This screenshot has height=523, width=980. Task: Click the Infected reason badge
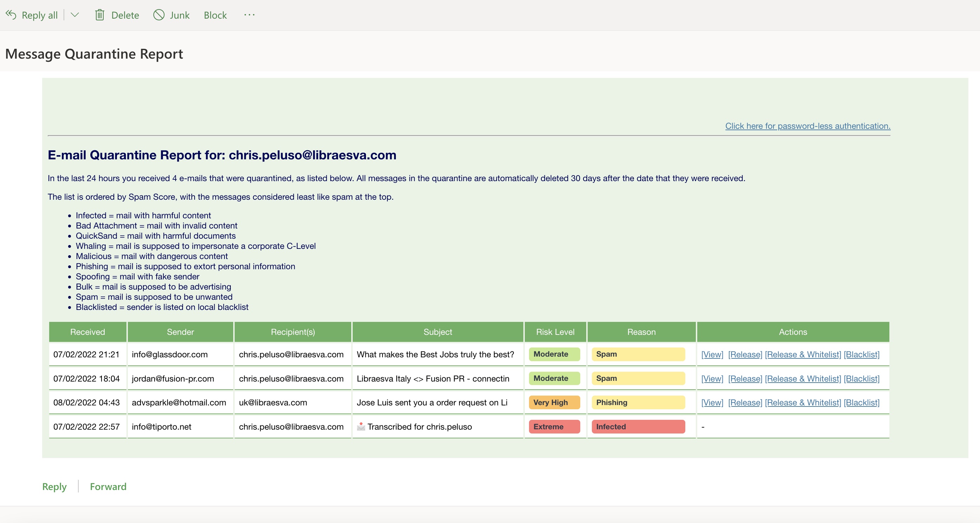coord(638,426)
